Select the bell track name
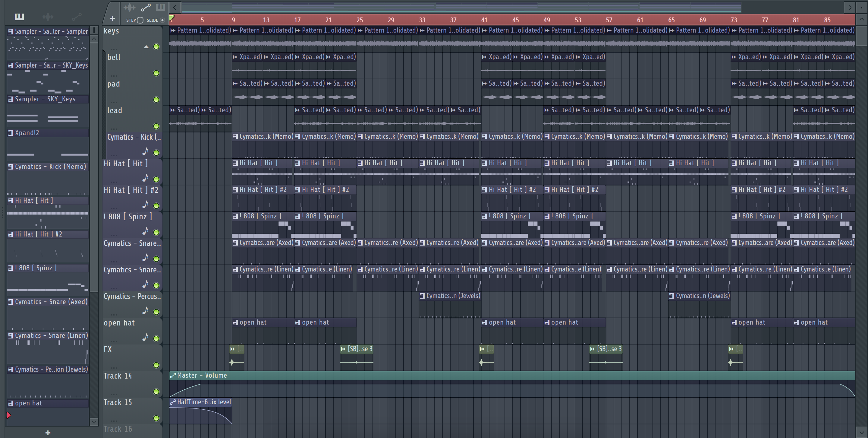Image resolution: width=868 pixels, height=438 pixels. (114, 57)
